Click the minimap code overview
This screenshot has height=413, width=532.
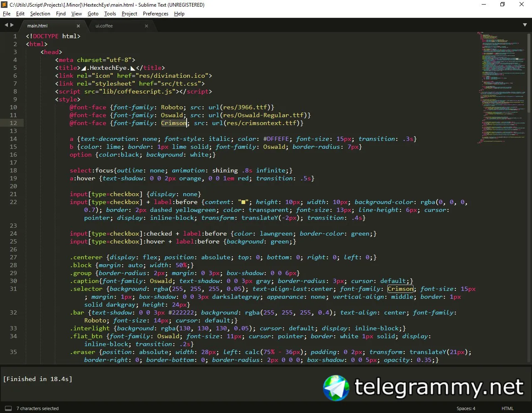[x=502, y=87]
